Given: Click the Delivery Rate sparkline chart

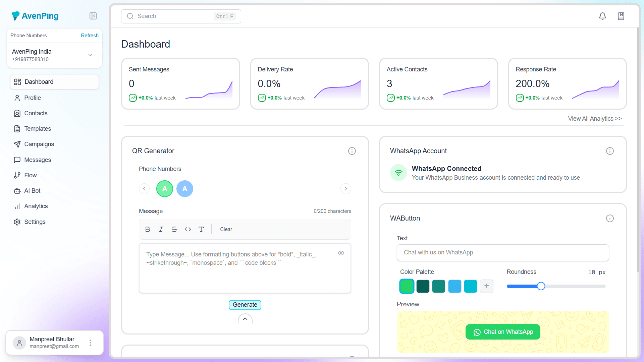Looking at the screenshot, I should pyautogui.click(x=338, y=90).
